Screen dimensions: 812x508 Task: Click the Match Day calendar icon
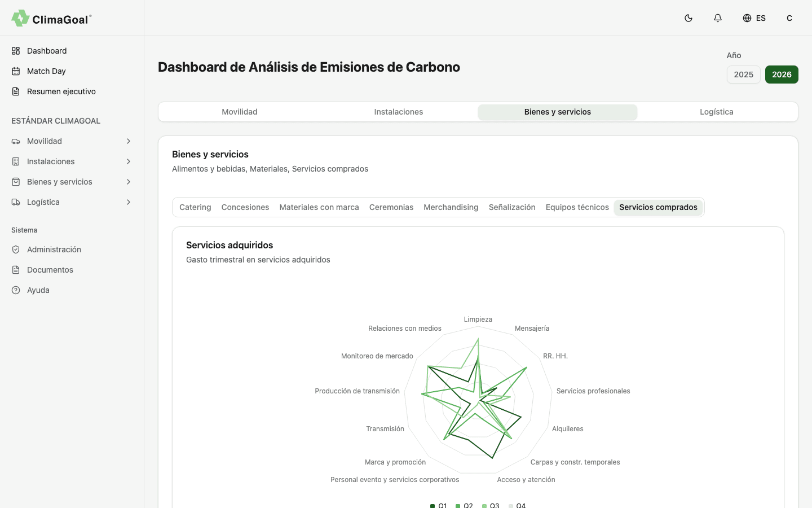(16, 71)
